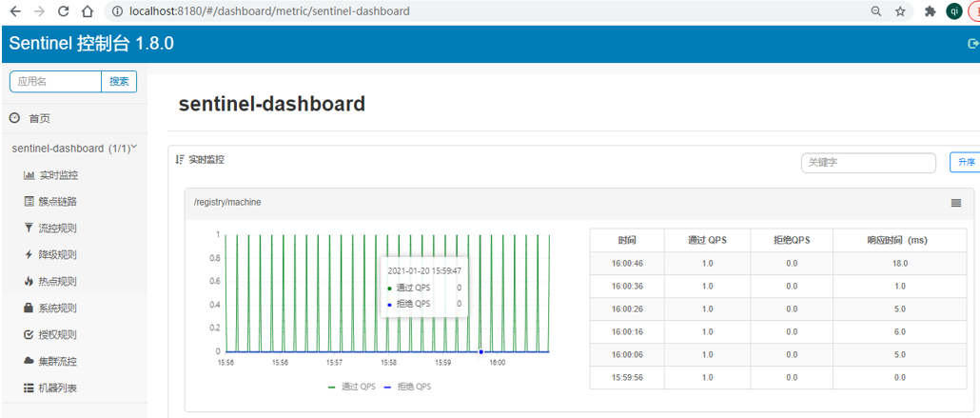Click the 16:00:16 time cell
Image resolution: width=980 pixels, height=418 pixels.
pos(627,331)
